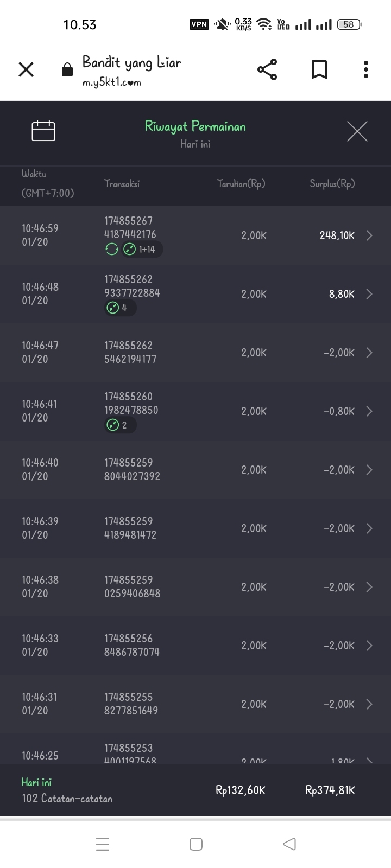The width and height of the screenshot is (391, 868).
Task: Open the calendar date picker icon
Action: click(43, 131)
